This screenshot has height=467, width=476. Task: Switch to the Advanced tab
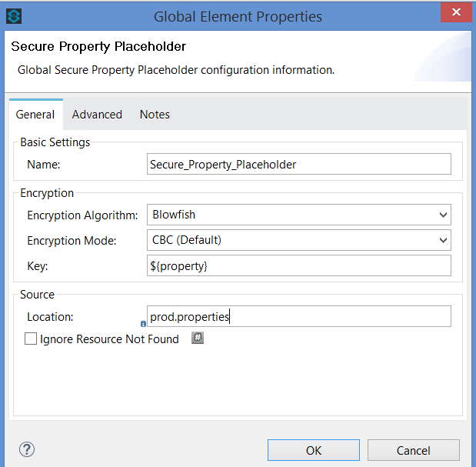pyautogui.click(x=97, y=114)
